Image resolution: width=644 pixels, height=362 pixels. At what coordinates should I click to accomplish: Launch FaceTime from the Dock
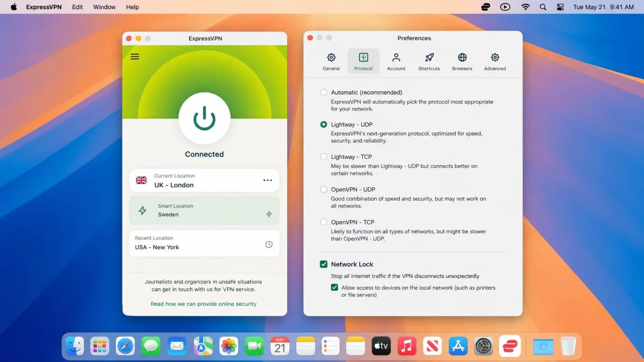click(254, 346)
